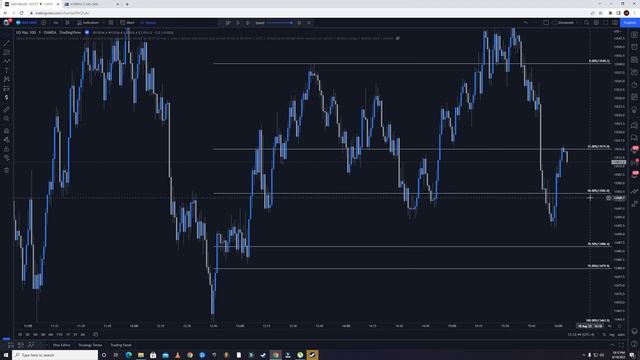Open chart settings gear icon

click(x=596, y=23)
